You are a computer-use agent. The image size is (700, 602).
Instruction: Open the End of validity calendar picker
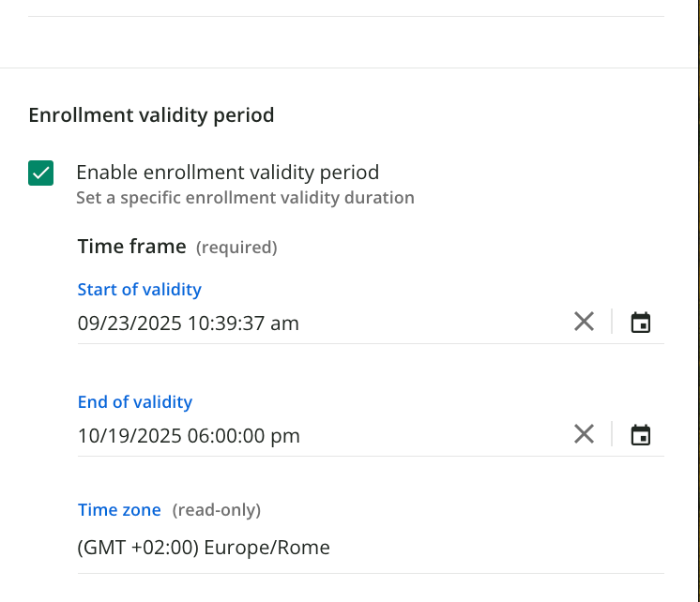point(641,435)
